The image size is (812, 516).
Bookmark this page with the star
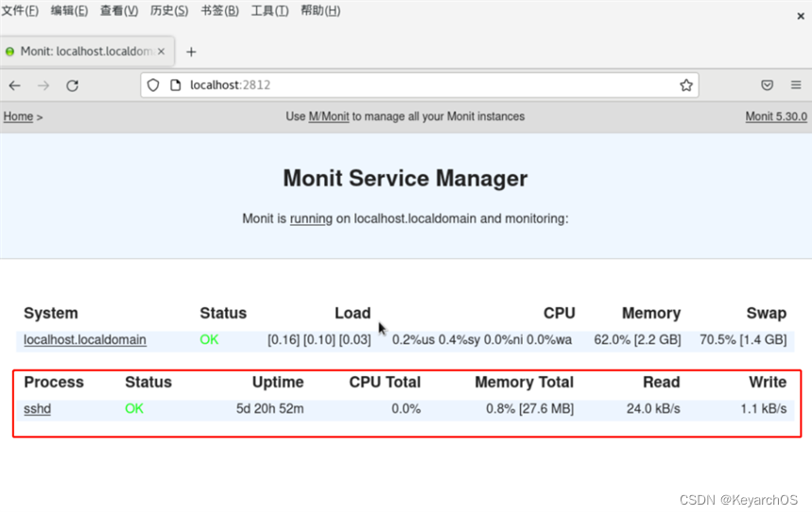pos(686,85)
